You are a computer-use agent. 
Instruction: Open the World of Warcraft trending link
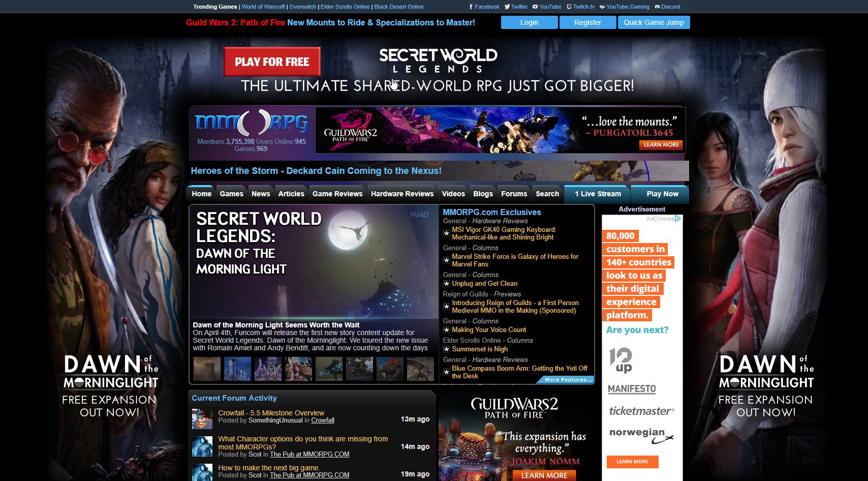tap(263, 7)
